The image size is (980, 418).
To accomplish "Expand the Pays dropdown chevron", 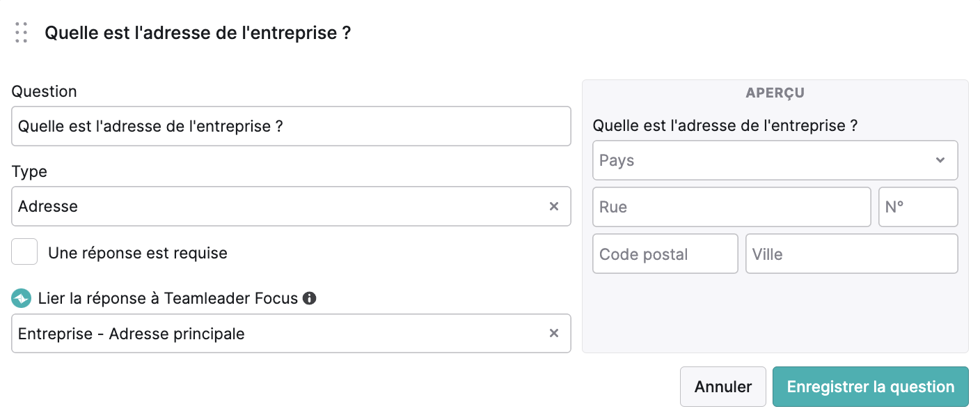I will pos(940,160).
